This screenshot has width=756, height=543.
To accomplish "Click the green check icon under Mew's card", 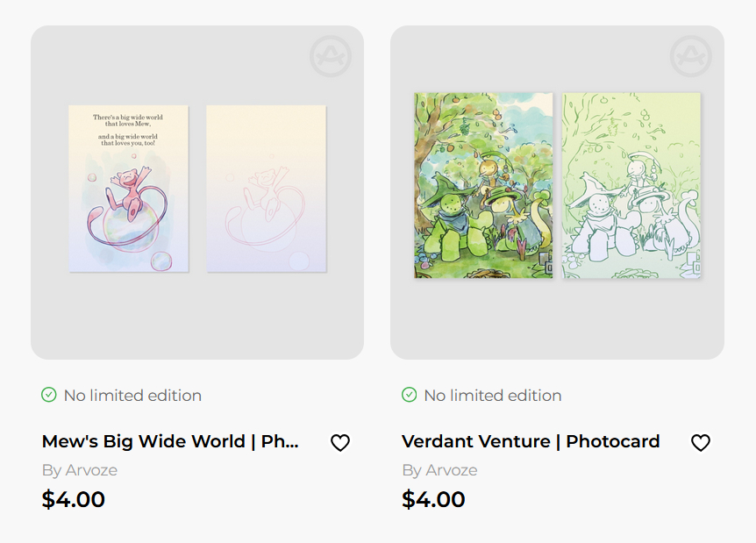I will tap(49, 395).
